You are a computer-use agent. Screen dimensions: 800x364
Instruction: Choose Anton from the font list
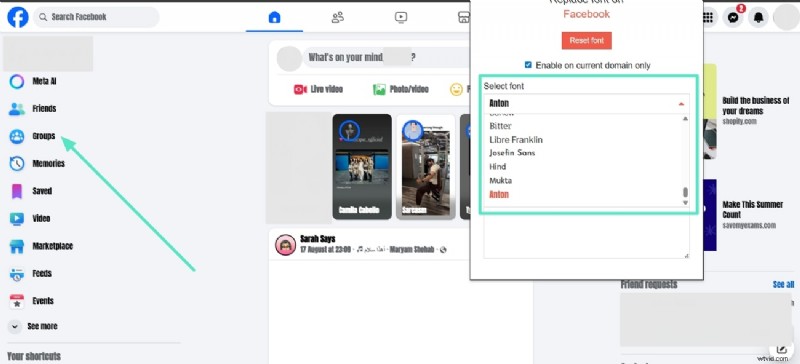point(499,194)
